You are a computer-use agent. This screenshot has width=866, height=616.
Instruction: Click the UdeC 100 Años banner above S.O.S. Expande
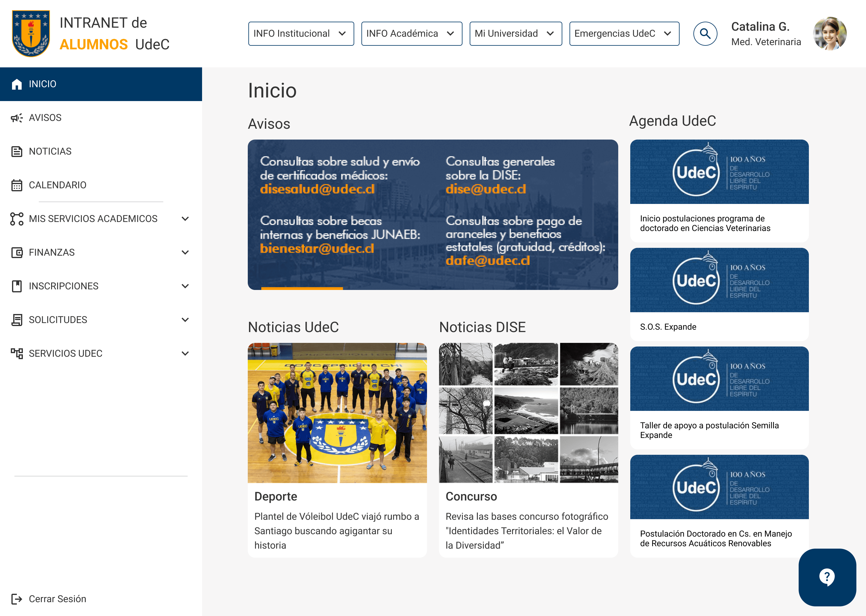[x=719, y=280]
